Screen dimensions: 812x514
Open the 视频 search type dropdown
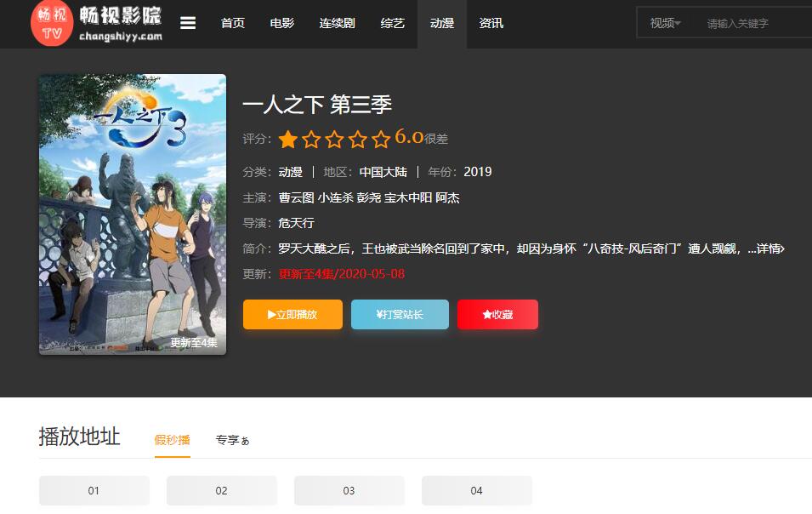coord(666,23)
